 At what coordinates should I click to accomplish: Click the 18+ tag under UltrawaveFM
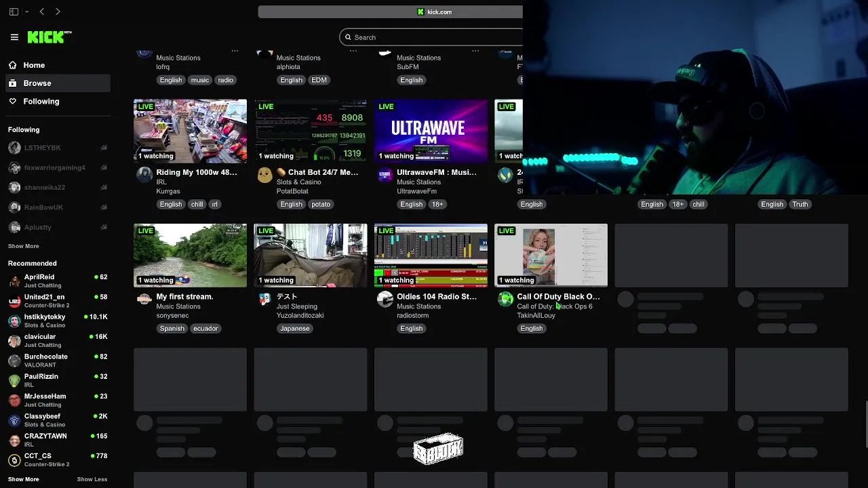(437, 204)
